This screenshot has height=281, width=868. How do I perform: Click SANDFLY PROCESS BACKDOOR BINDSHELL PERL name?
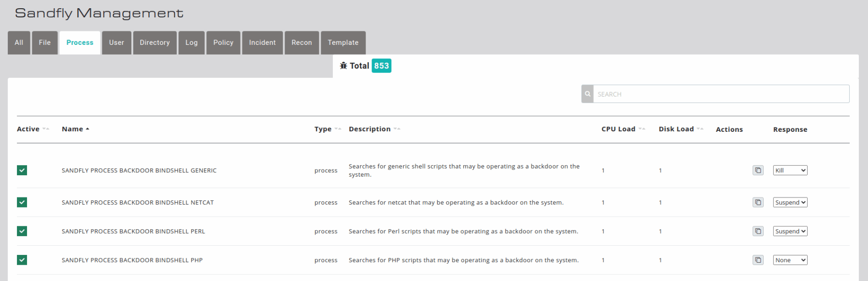[133, 231]
